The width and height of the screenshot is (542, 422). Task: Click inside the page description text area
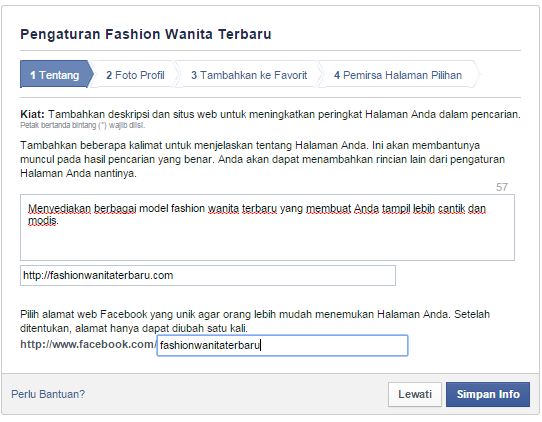point(267,227)
